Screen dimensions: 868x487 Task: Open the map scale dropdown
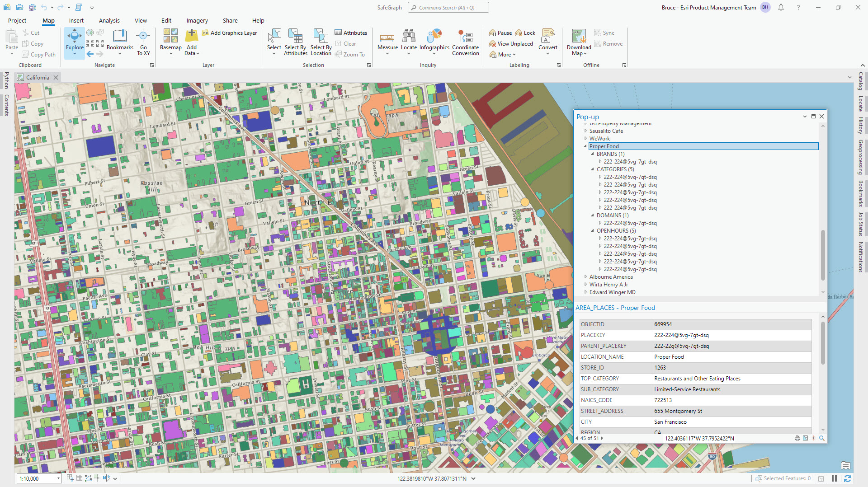58,478
